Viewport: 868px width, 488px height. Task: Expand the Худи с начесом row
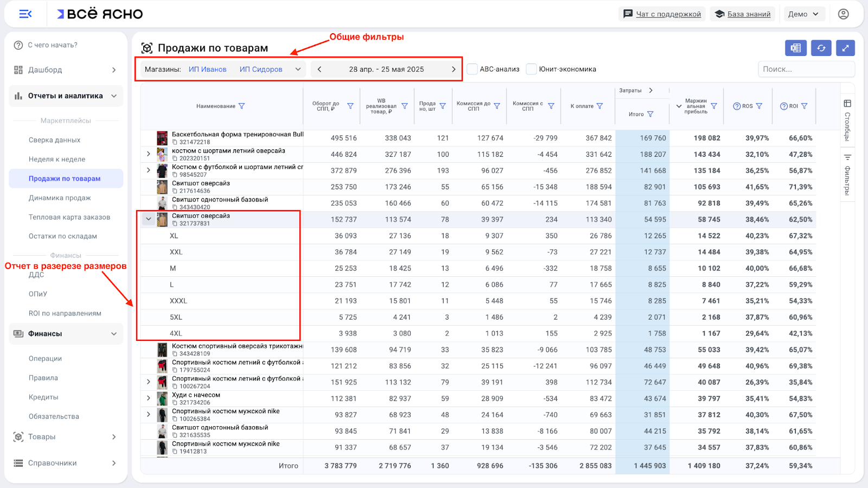[x=148, y=398]
